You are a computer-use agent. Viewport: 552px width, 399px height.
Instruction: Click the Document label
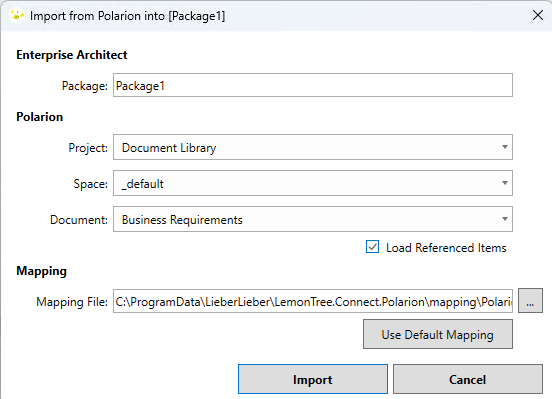(x=79, y=220)
